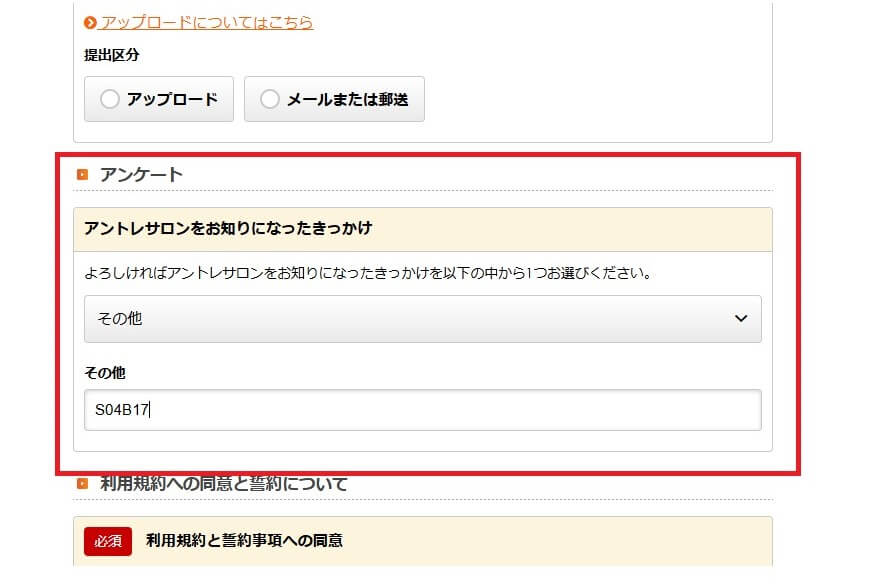Image resolution: width=885 pixels, height=584 pixels.
Task: Click the 利用規約と誓約事項への同意 header text
Action: [244, 541]
